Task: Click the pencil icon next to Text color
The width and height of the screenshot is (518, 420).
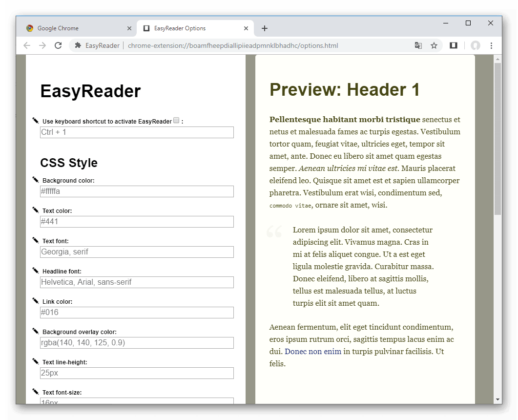Action: [36, 210]
